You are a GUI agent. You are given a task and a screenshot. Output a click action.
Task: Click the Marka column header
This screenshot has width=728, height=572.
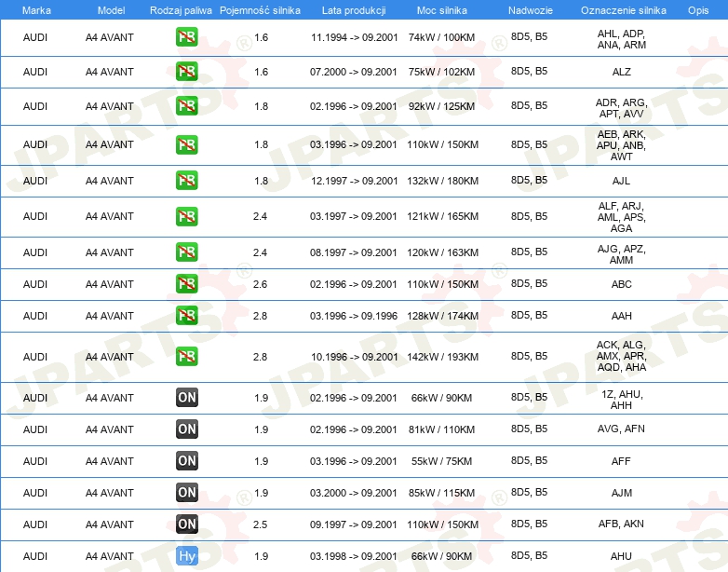point(36,10)
